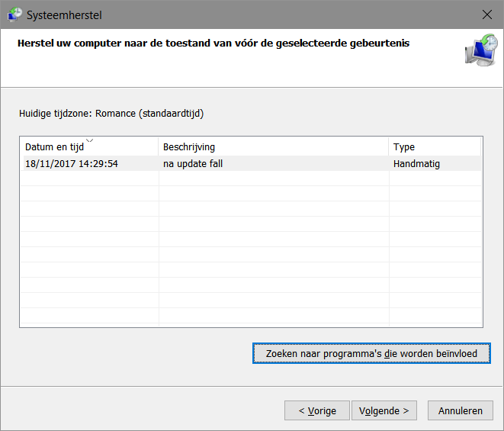Image resolution: width=504 pixels, height=431 pixels.
Task: Click divider between Beschrijving and Type columns
Action: point(389,147)
